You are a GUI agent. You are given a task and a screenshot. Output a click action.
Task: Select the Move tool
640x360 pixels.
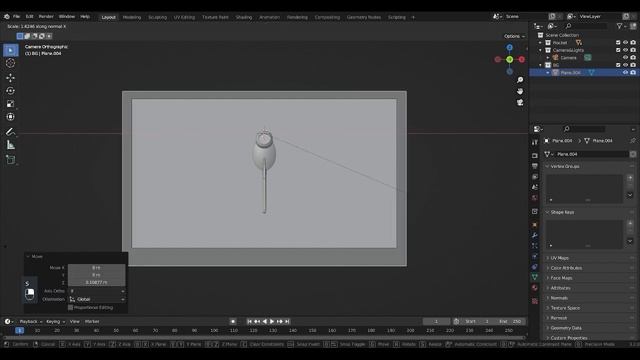click(11, 78)
